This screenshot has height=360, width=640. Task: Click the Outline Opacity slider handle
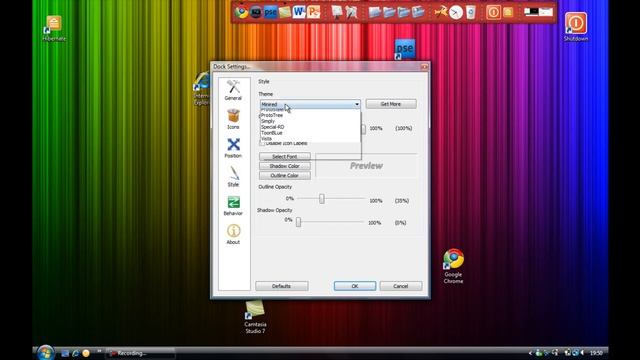coord(322,199)
